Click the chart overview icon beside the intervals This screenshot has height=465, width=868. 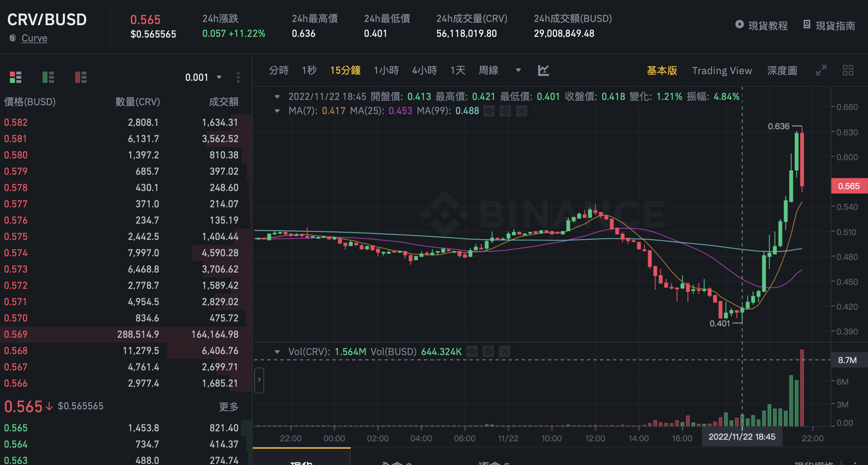(x=543, y=71)
